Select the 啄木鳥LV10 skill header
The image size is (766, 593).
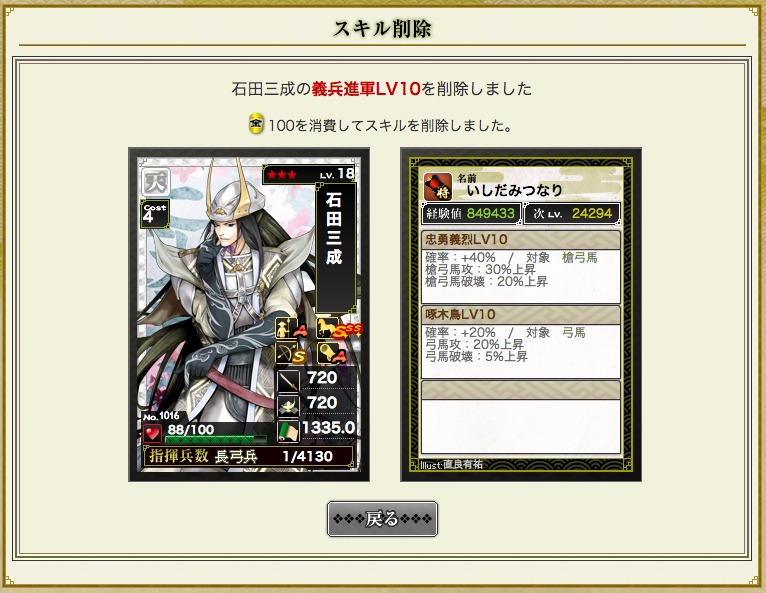pyautogui.click(x=521, y=315)
